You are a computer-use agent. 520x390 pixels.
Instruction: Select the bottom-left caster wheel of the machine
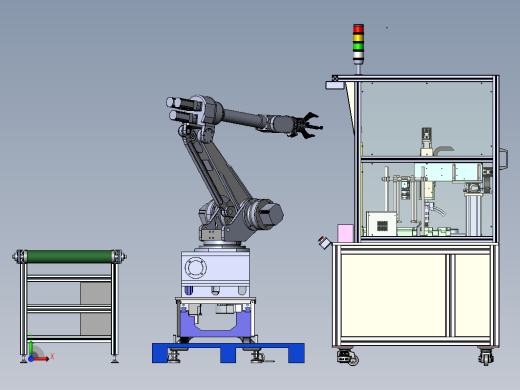347,357
